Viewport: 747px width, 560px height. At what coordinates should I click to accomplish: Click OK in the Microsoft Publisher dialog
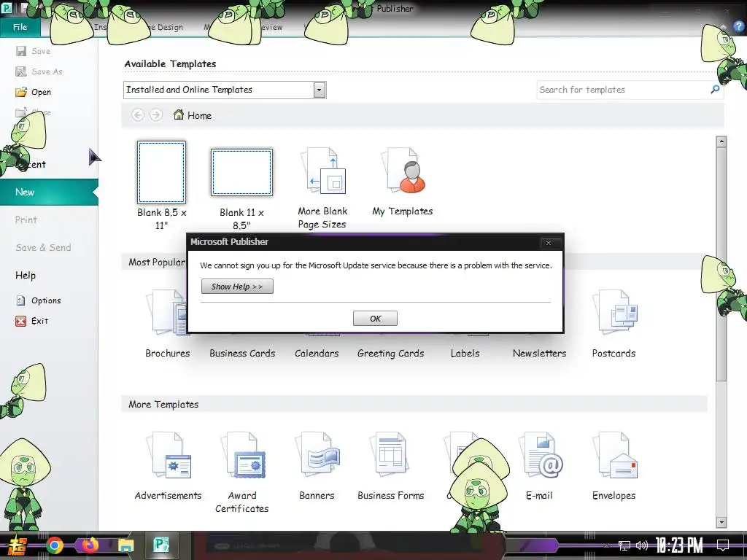[375, 319]
